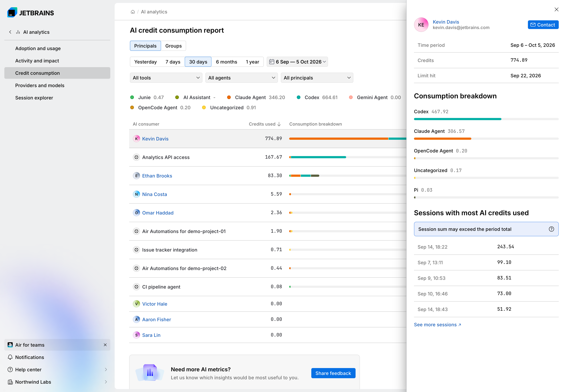Click the Issue tracker integration icon
The width and height of the screenshot is (566, 392).
click(136, 250)
